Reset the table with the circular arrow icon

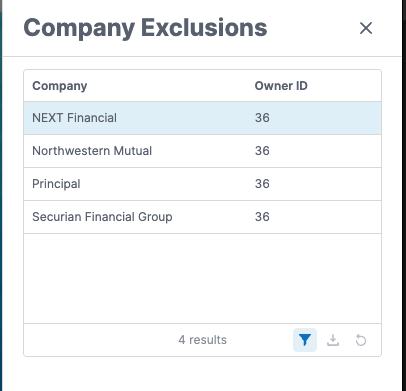361,340
